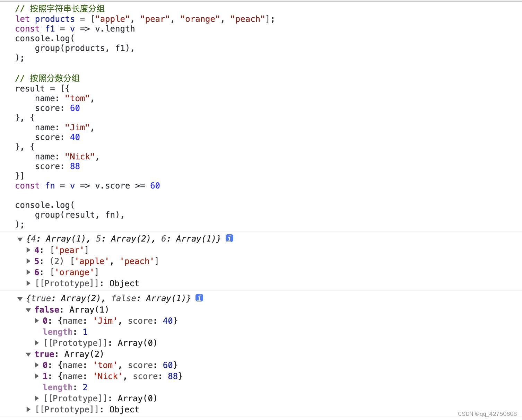Click the // 按照分数分组 comment

pos(47,78)
